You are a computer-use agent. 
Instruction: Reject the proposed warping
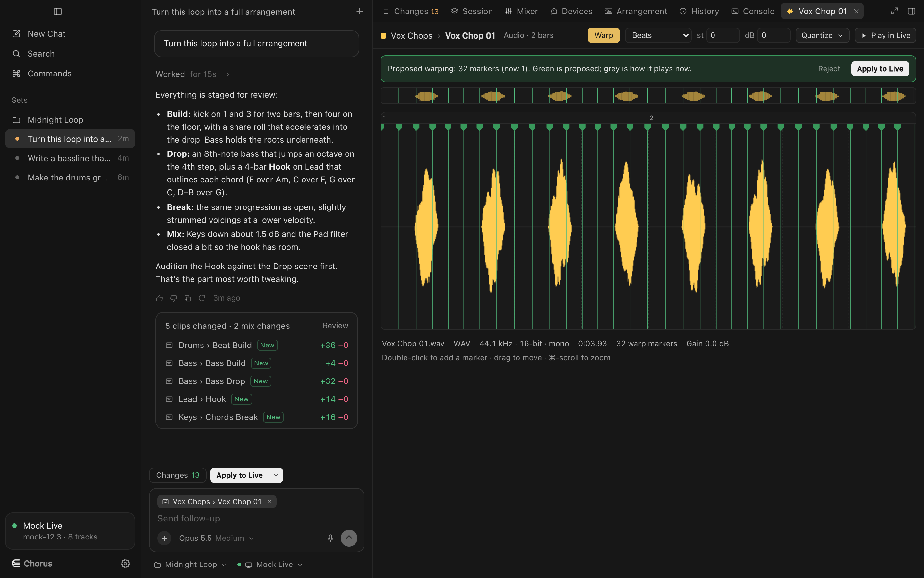pos(829,69)
